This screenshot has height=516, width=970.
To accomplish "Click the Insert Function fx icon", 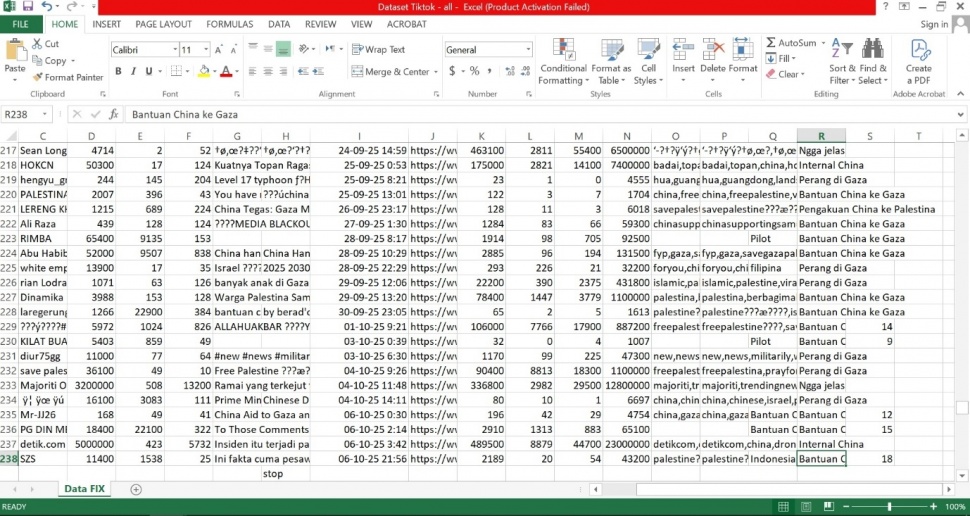I will [114, 114].
